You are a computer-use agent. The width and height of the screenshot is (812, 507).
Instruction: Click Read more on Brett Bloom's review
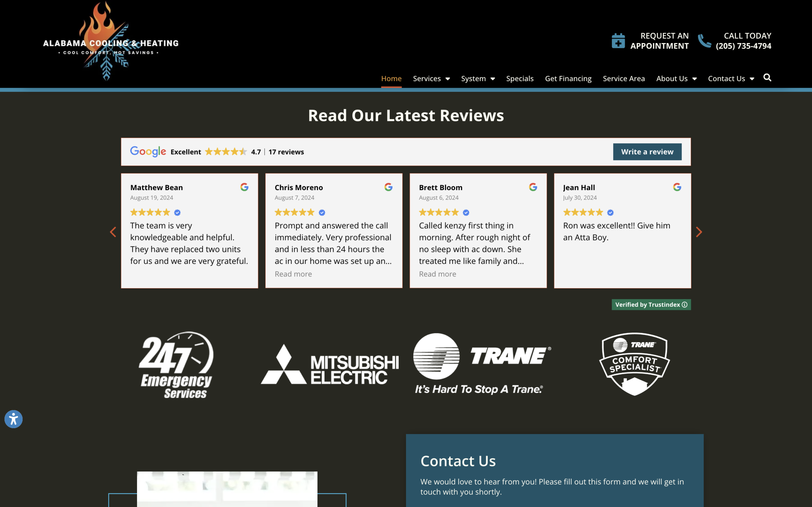(437, 274)
